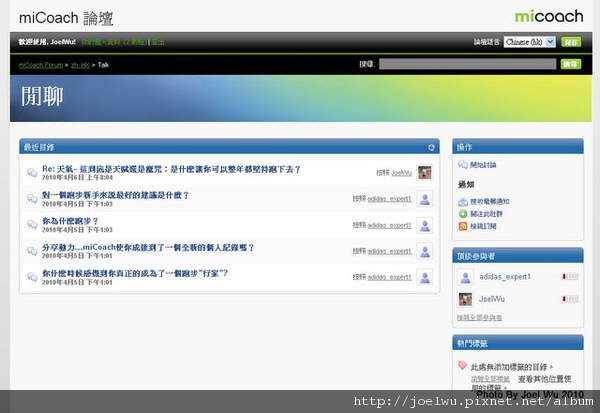Click the green save button beside the language dropdown
The image size is (600, 413).
click(571, 42)
